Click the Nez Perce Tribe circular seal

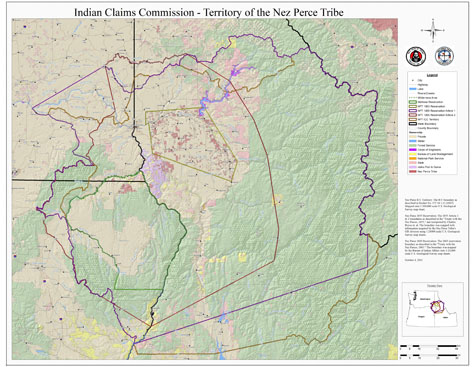416,56
